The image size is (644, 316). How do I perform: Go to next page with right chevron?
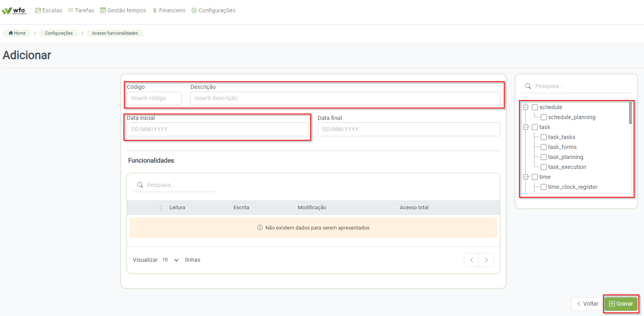pyautogui.click(x=486, y=260)
